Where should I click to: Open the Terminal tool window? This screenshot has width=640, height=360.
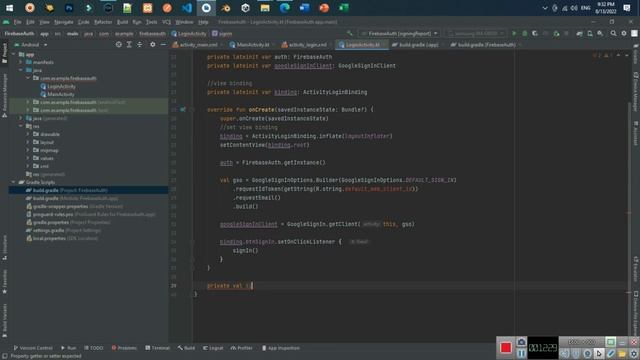158,348
